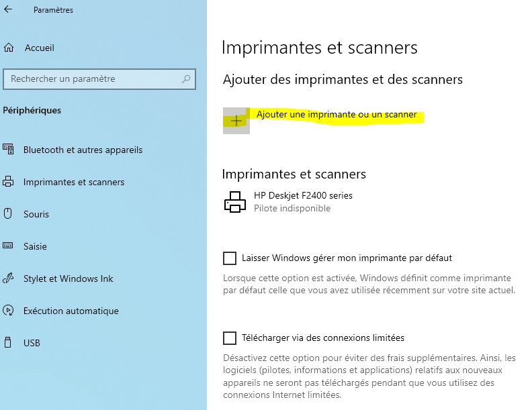Viewport: 532px width, 410px height.
Task: Click the search magnifier icon
Action: point(186,79)
